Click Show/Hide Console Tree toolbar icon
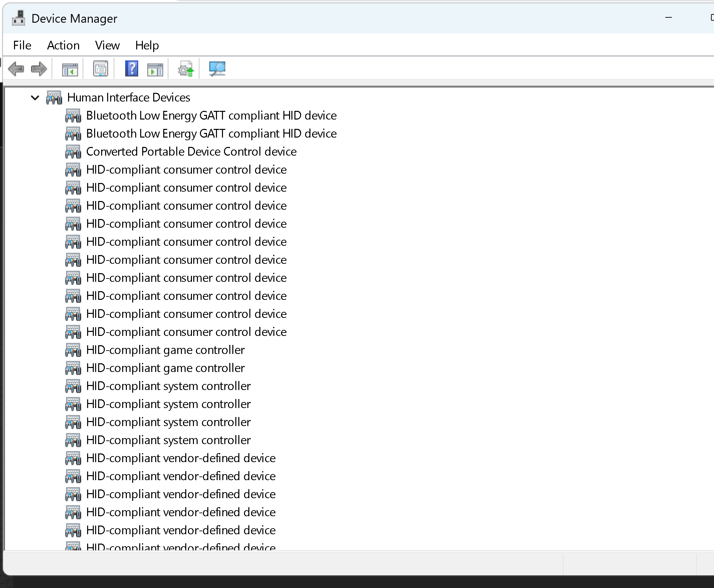 (x=70, y=69)
